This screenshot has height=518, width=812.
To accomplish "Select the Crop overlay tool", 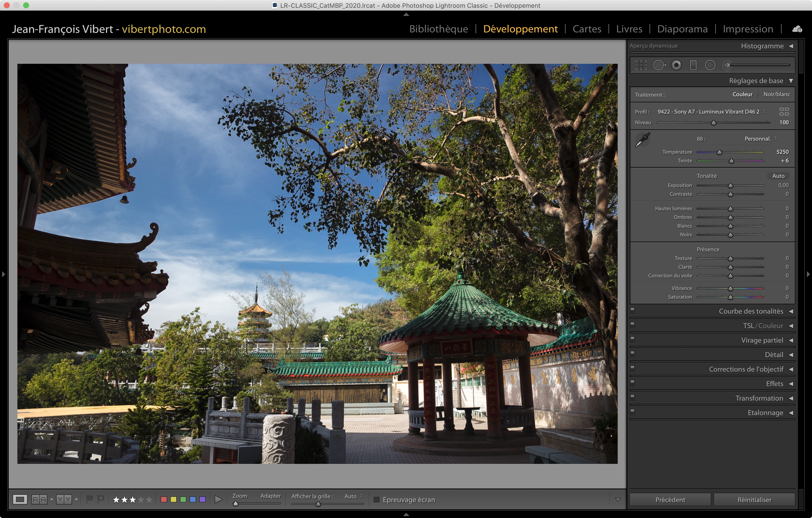I will 641,65.
